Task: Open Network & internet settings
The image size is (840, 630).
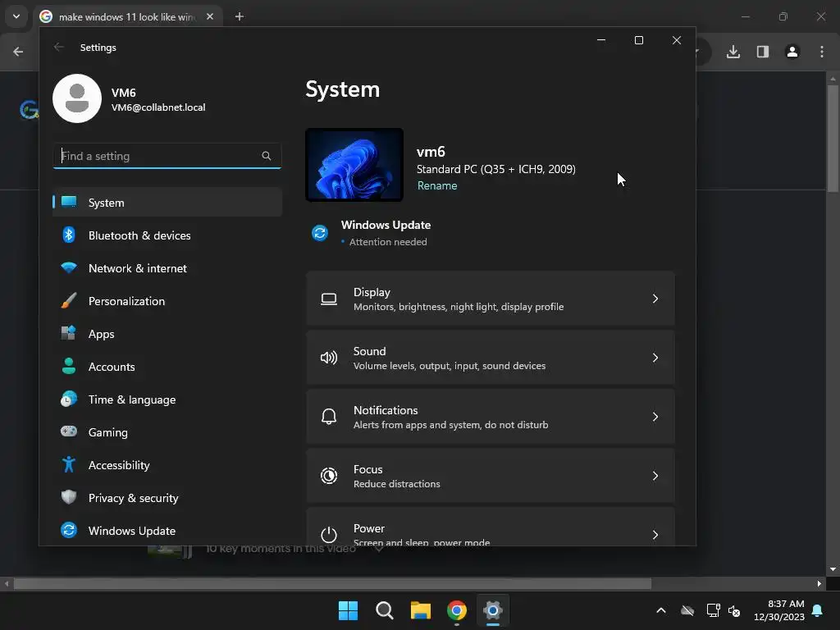Action: tap(167, 268)
